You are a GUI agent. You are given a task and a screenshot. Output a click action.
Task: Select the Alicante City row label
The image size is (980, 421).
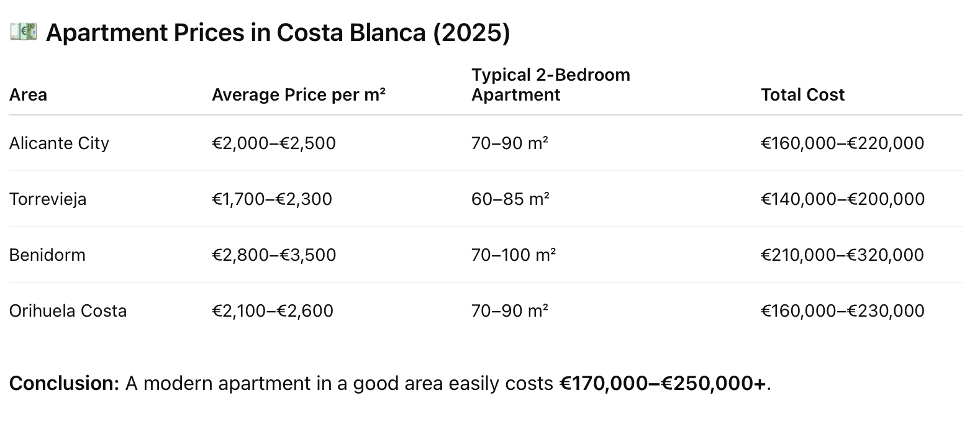click(x=59, y=143)
